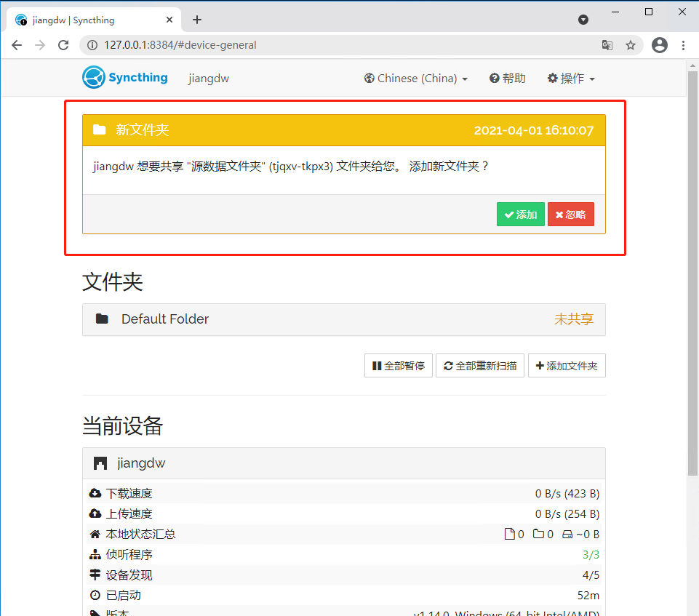Image resolution: width=699 pixels, height=616 pixels.
Task: Click the sitemap icon beside 侦听程序
Action: pyautogui.click(x=95, y=554)
